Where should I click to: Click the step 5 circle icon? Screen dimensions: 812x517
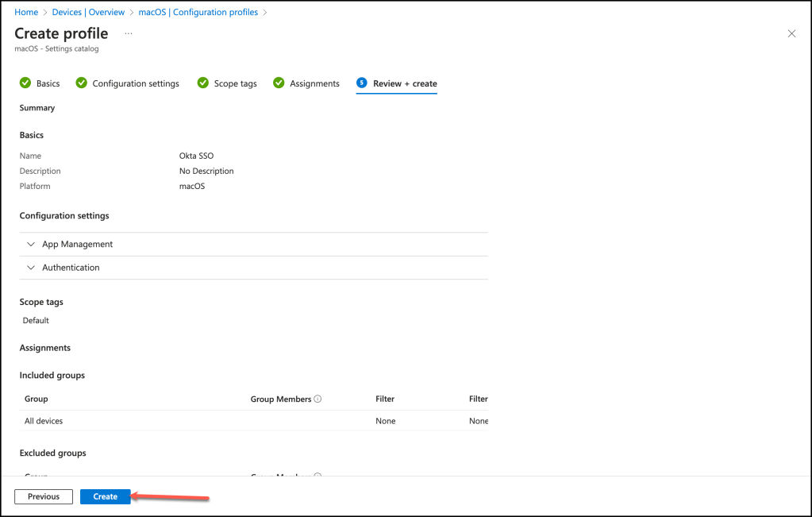click(x=362, y=83)
